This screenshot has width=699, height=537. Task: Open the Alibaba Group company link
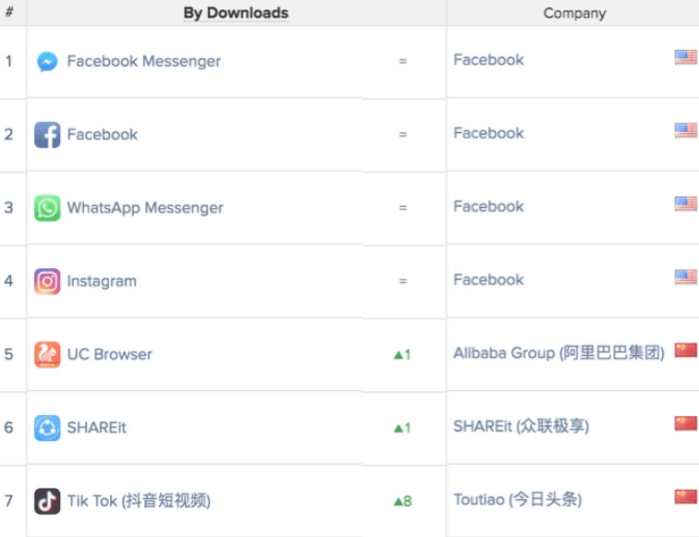(559, 353)
